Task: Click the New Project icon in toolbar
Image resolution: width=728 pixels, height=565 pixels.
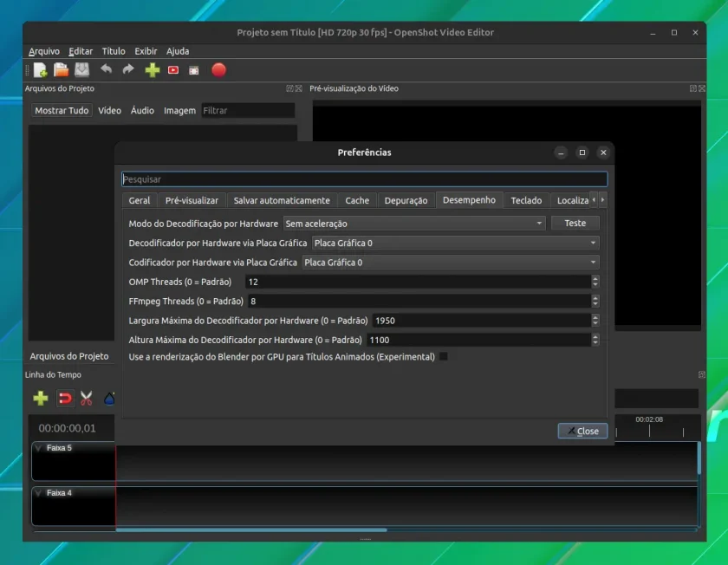Action: 41,70
